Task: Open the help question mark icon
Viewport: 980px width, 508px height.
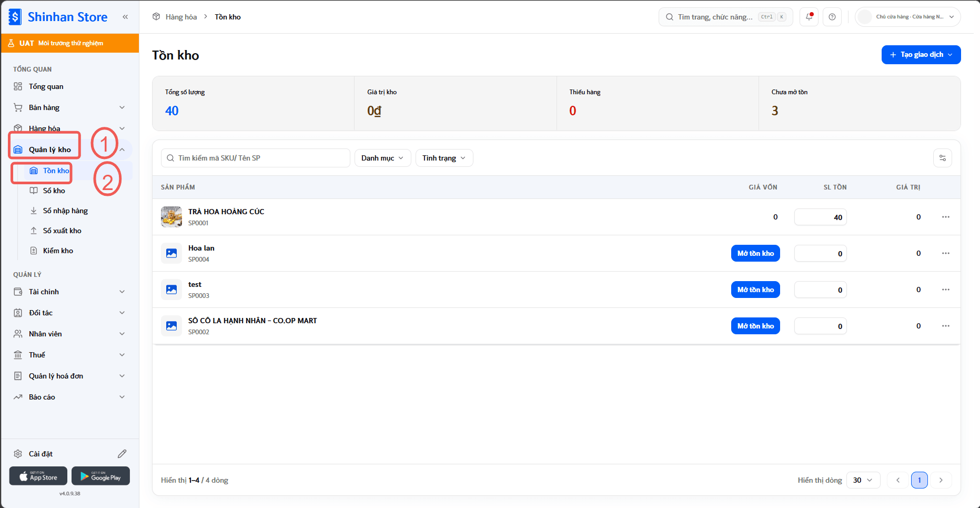Action: (x=832, y=17)
